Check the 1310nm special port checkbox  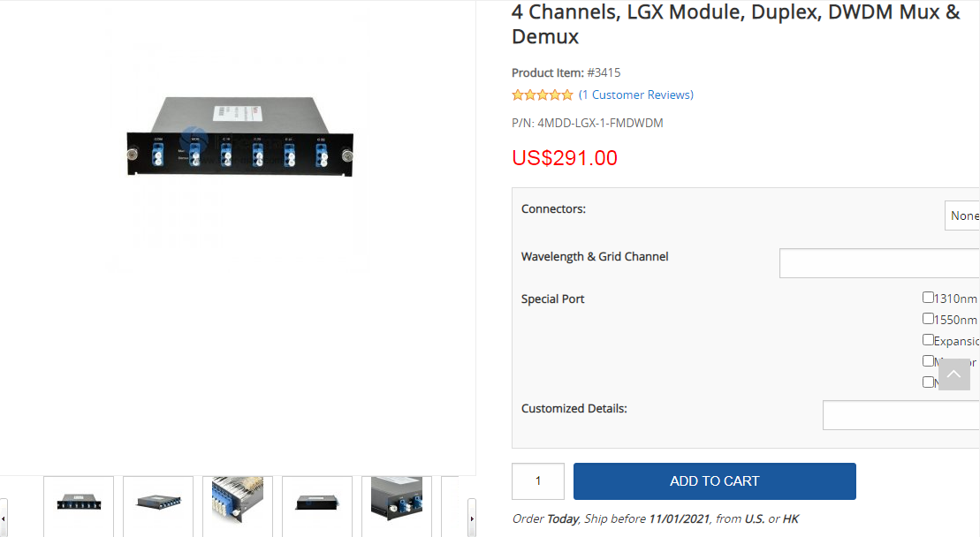coord(928,298)
